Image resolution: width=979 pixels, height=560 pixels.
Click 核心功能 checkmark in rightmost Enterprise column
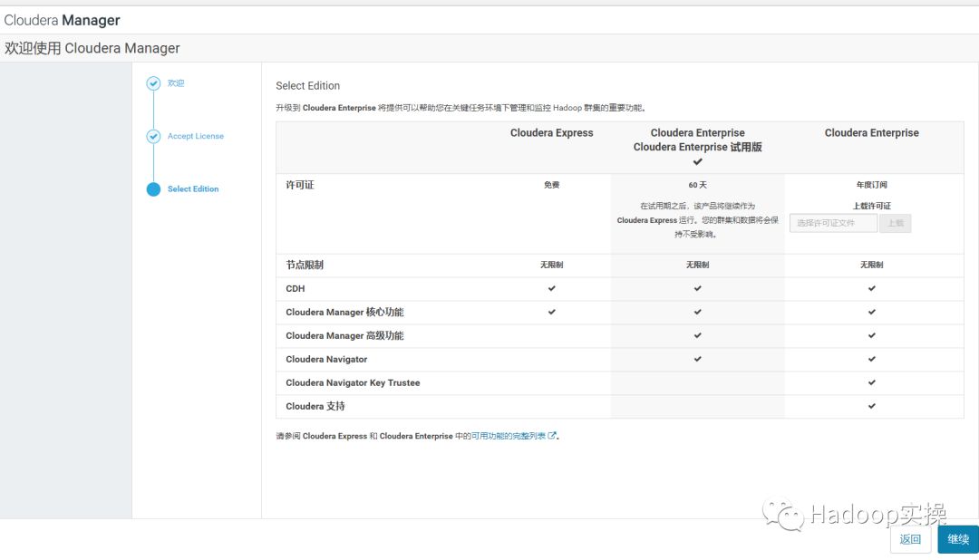pyautogui.click(x=872, y=312)
